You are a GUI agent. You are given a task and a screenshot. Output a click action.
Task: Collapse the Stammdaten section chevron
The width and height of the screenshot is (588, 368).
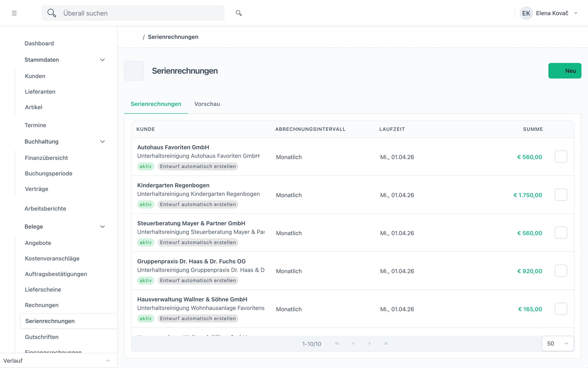click(102, 60)
